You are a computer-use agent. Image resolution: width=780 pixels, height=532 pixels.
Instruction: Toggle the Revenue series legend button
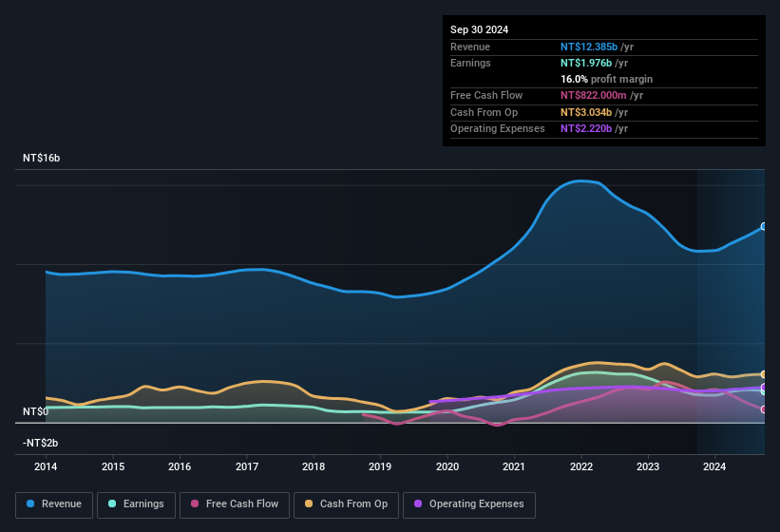(54, 504)
